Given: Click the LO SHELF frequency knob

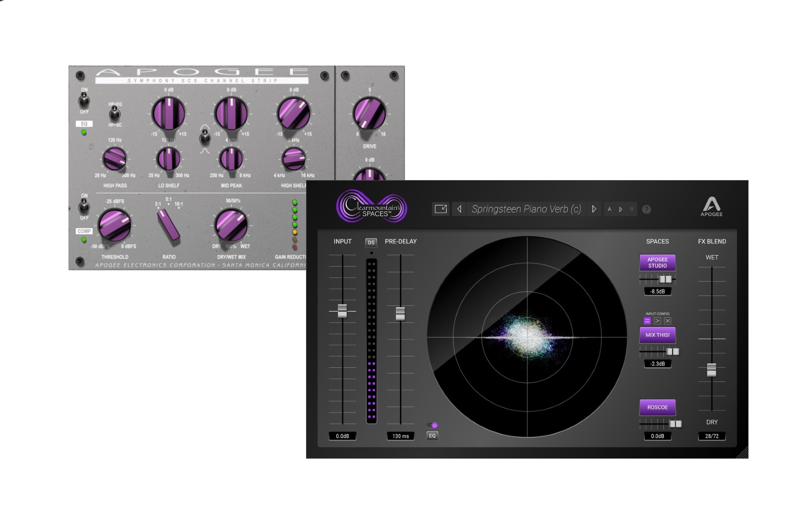Looking at the screenshot, I should [x=168, y=159].
